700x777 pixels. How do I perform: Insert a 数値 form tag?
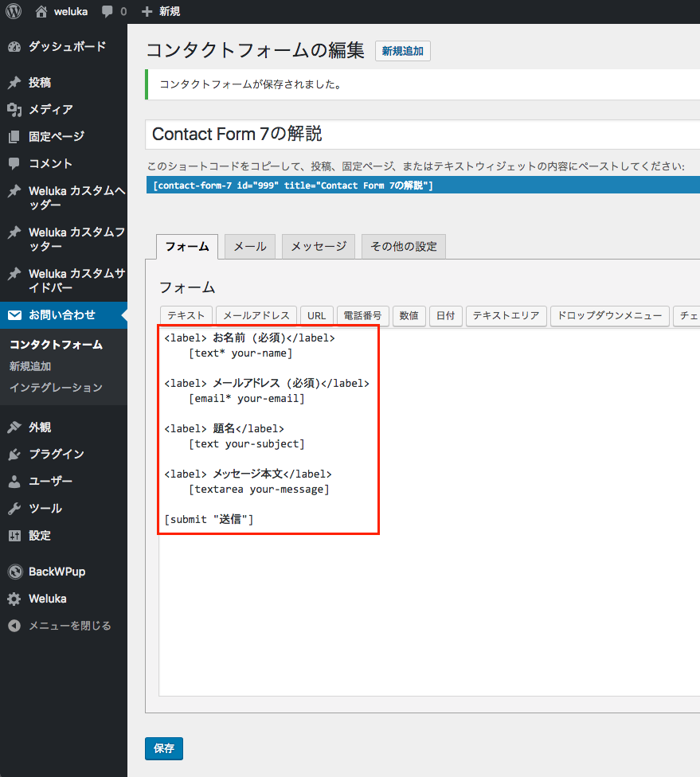pos(409,315)
